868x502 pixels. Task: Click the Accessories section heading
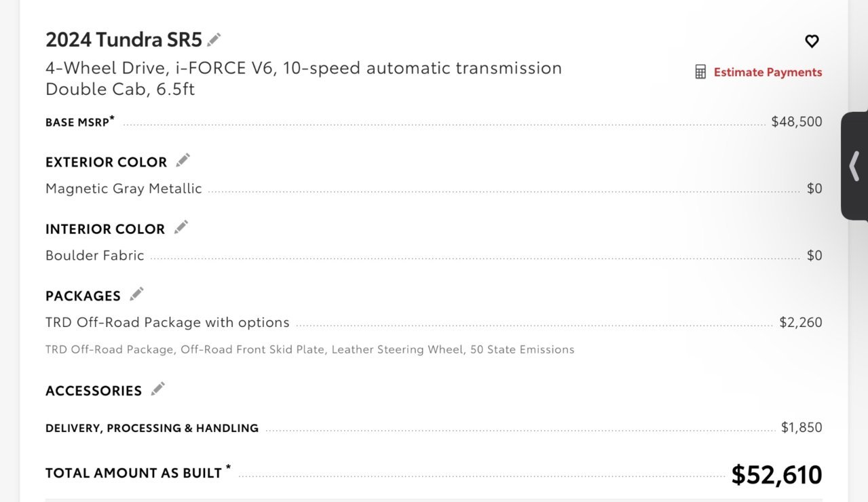click(x=94, y=391)
